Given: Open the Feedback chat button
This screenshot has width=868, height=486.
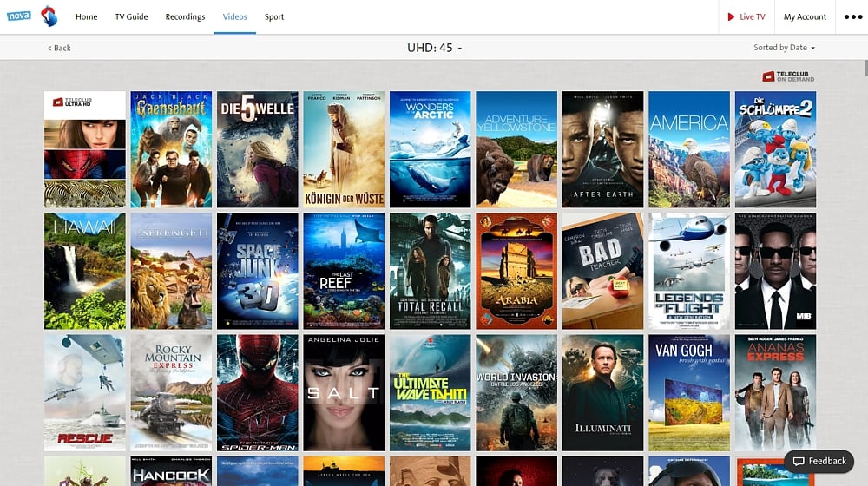Looking at the screenshot, I should 819,461.
